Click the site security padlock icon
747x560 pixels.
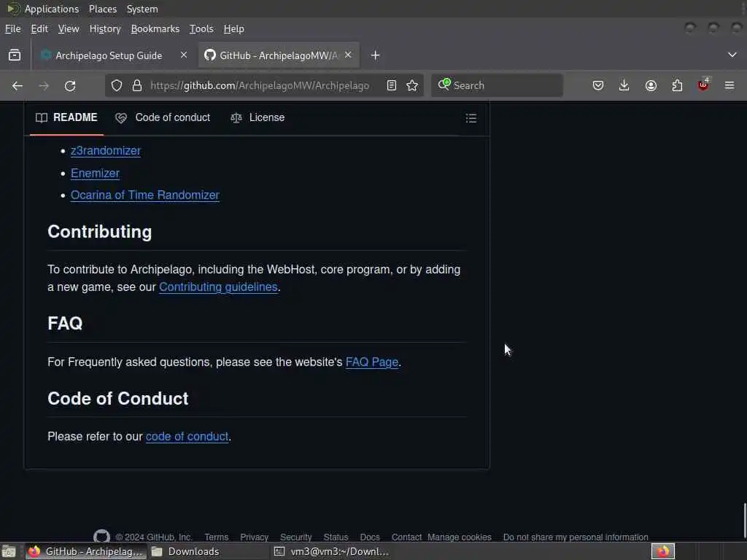[x=137, y=86]
